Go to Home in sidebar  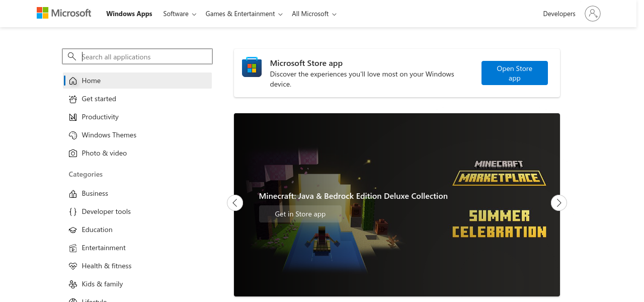click(x=91, y=81)
